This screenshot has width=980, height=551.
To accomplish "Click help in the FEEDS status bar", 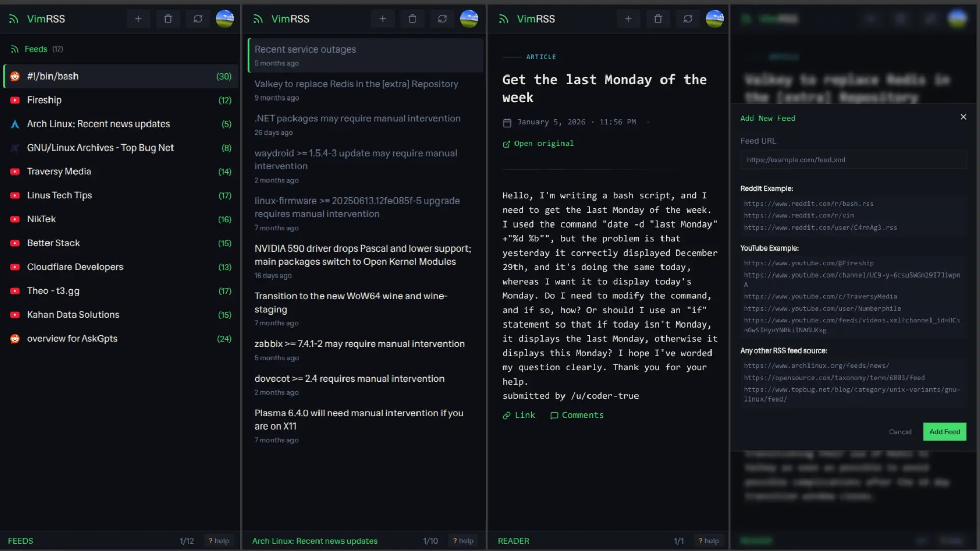I will [x=218, y=541].
